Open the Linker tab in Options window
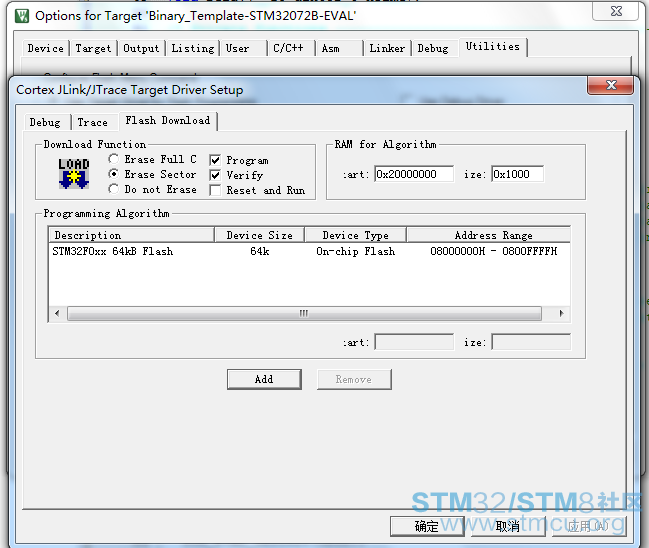Viewport: 649px width, 548px height. click(x=387, y=48)
